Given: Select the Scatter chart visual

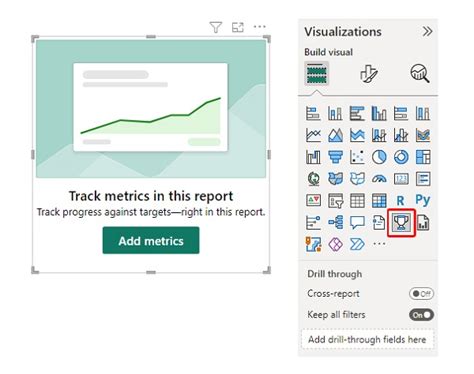Looking at the screenshot, I should click(357, 157).
